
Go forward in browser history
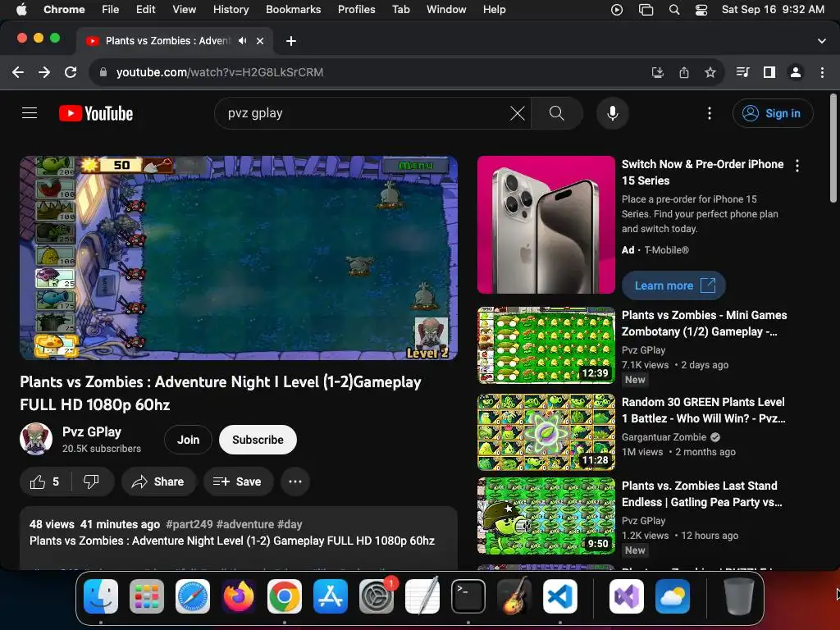tap(44, 72)
